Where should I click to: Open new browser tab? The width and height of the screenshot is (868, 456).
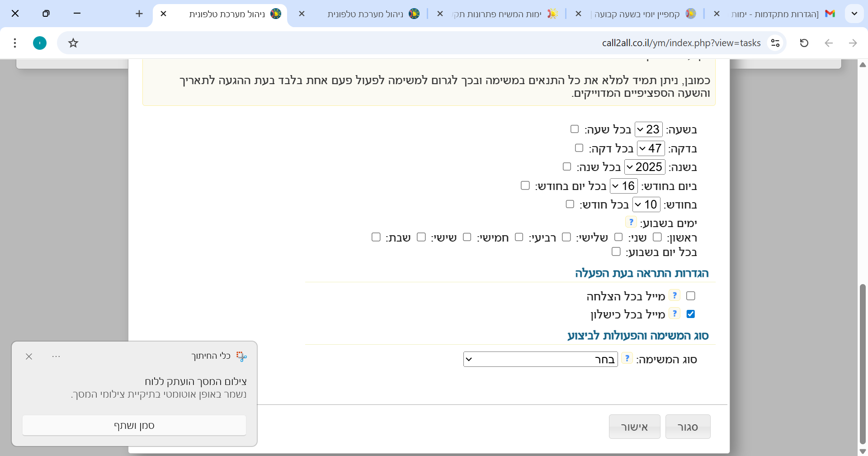(x=139, y=14)
